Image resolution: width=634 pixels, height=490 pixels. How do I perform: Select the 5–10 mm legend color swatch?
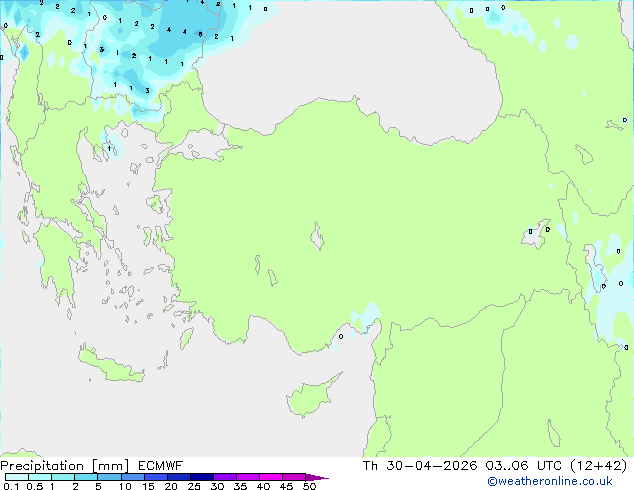pos(109,477)
